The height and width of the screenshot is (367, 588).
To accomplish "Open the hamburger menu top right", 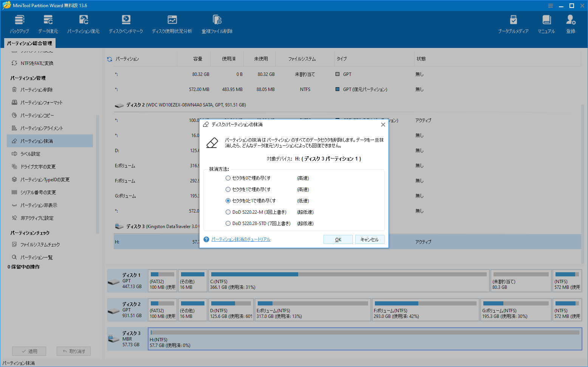I will pos(551,6).
